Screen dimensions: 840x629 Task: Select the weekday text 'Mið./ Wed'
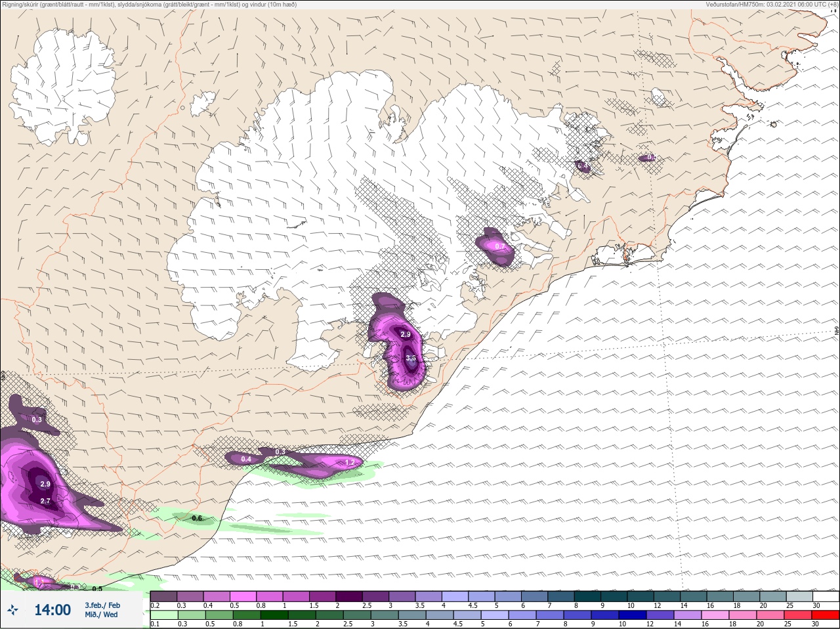(x=102, y=615)
